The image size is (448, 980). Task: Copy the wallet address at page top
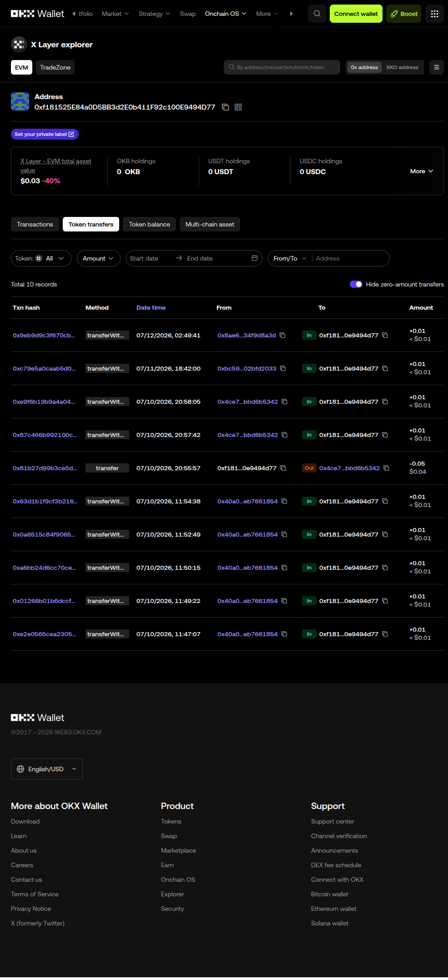click(x=225, y=107)
